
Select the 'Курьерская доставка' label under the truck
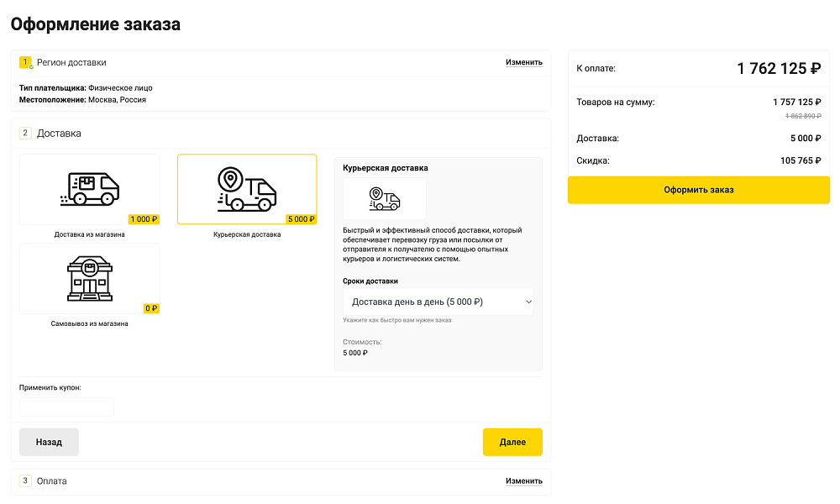click(246, 234)
